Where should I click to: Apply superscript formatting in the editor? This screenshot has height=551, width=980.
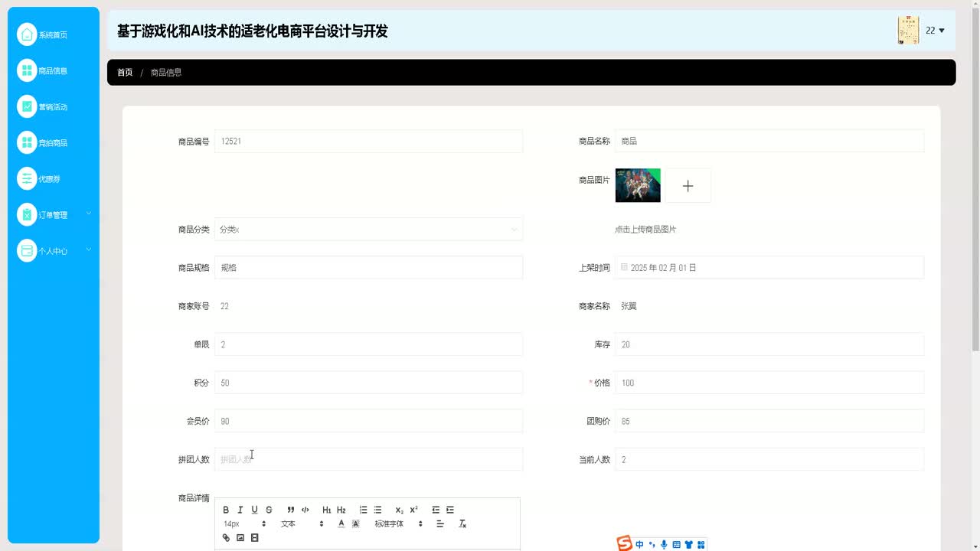click(413, 510)
